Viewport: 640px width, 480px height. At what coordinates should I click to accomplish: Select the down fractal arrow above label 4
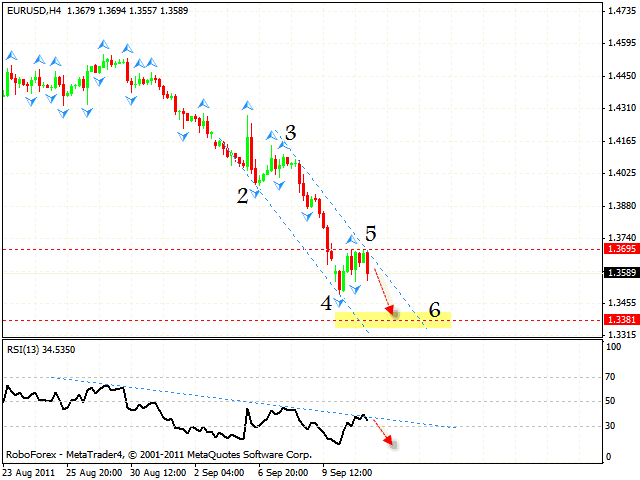(340, 301)
